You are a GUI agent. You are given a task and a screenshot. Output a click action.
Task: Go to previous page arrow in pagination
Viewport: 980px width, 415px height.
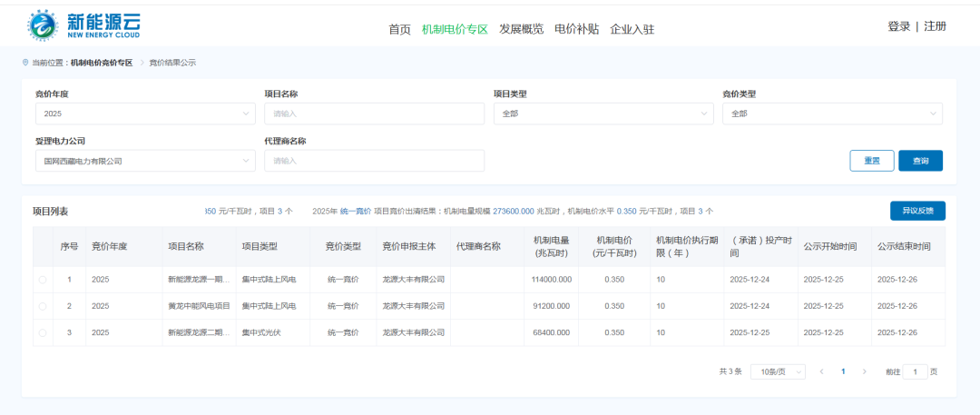point(821,371)
